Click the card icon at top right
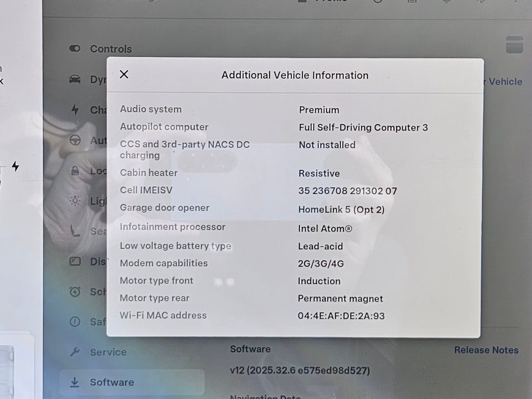This screenshot has height=399, width=532. click(x=514, y=44)
